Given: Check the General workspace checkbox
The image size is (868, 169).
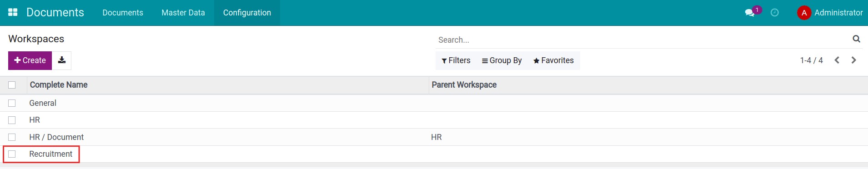Looking at the screenshot, I should click(12, 103).
